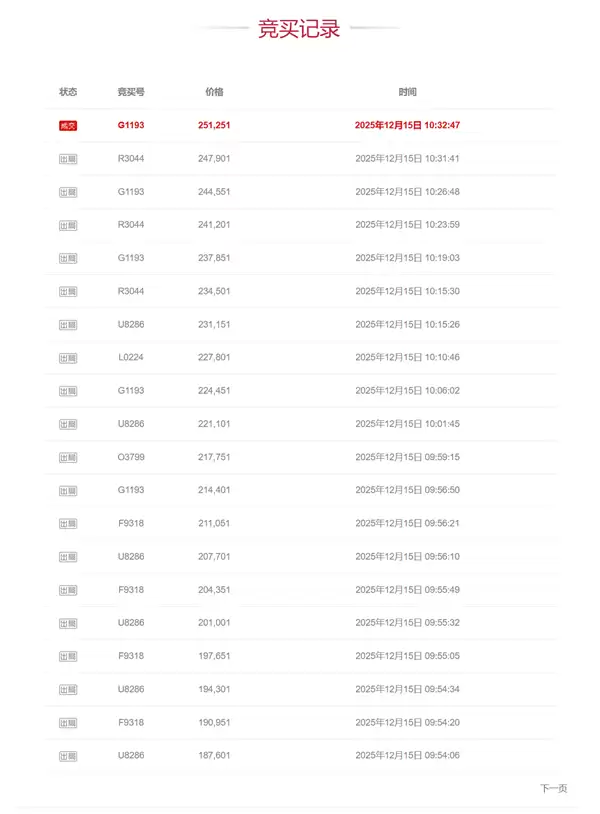This screenshot has width=600, height=814.
Task: Click the 出局 badge next to bidder O3799
Action: tap(68, 457)
